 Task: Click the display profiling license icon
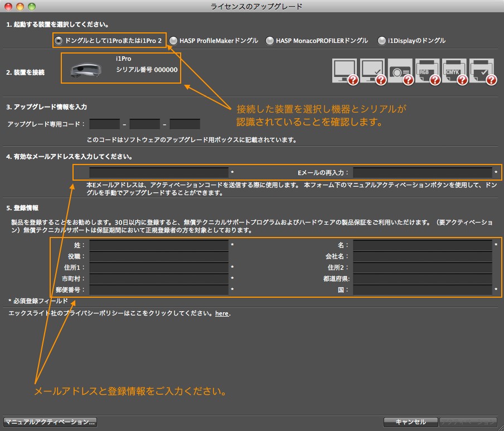344,71
